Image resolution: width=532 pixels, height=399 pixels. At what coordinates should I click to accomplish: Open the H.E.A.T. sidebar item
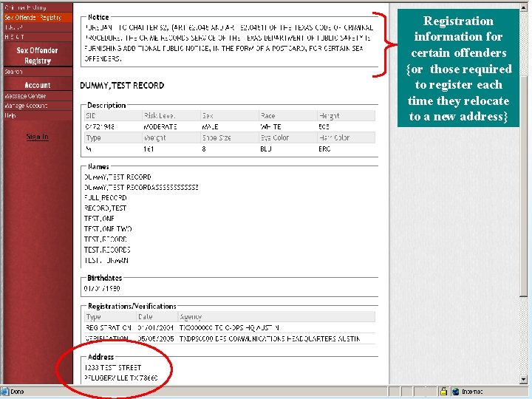click(x=38, y=37)
